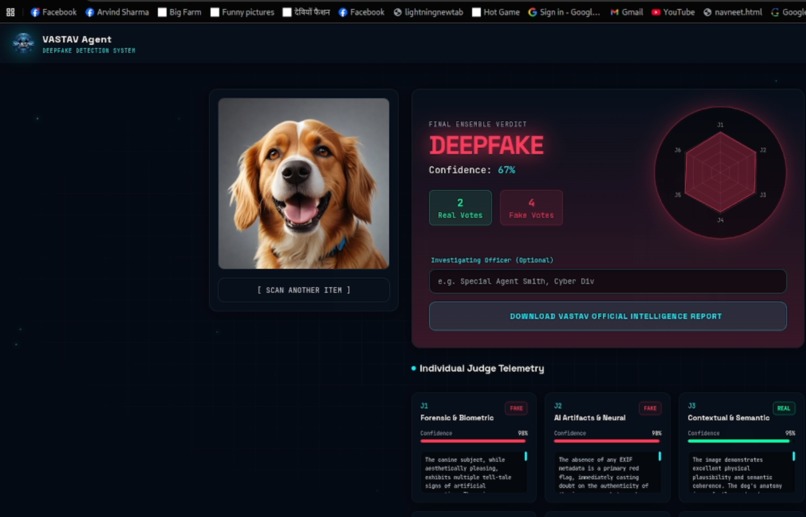Image resolution: width=806 pixels, height=517 pixels.
Task: Click the J1 description text about canine subject
Action: click(468, 472)
